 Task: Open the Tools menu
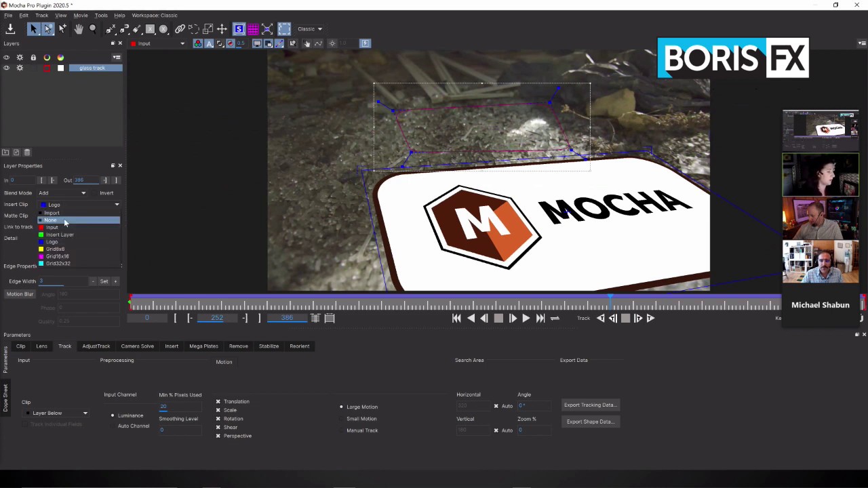pos(101,15)
